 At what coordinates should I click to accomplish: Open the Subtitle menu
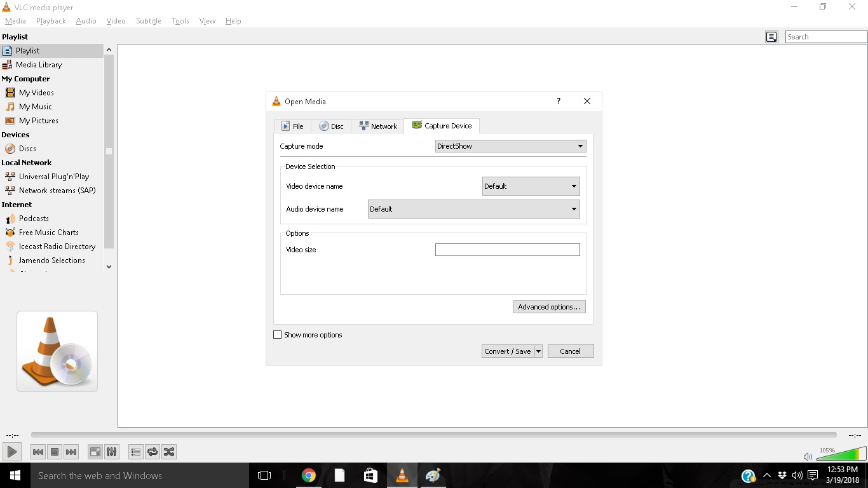[x=149, y=21]
